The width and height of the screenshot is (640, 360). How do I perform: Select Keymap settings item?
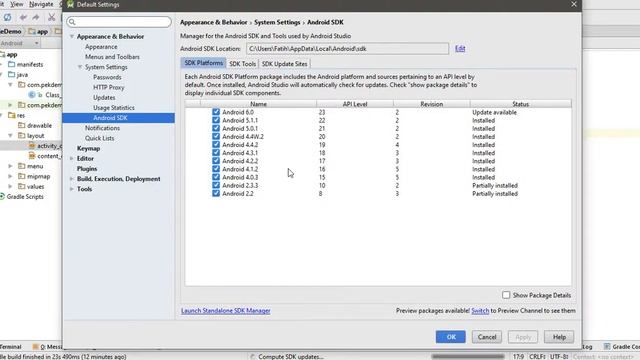point(88,148)
